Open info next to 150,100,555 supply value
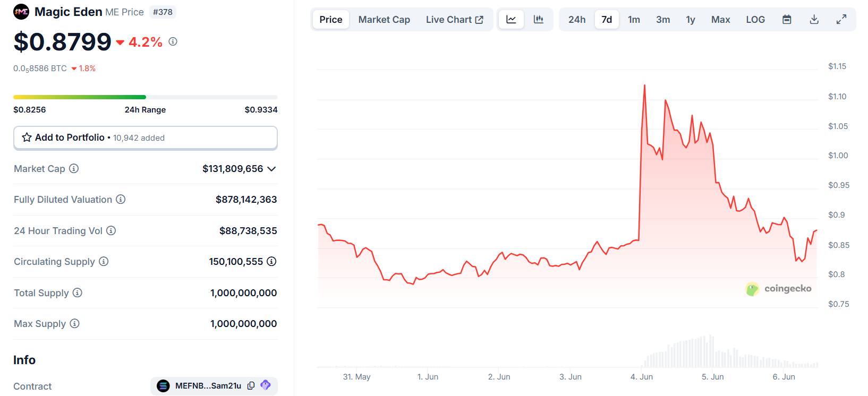Viewport: 868px width, 396px height. 271,262
